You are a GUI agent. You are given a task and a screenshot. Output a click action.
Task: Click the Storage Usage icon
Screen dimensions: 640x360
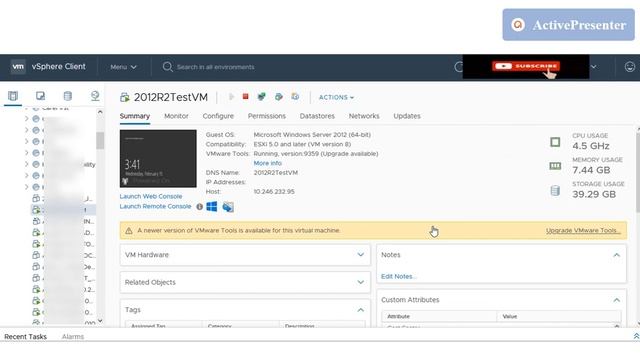tap(555, 191)
